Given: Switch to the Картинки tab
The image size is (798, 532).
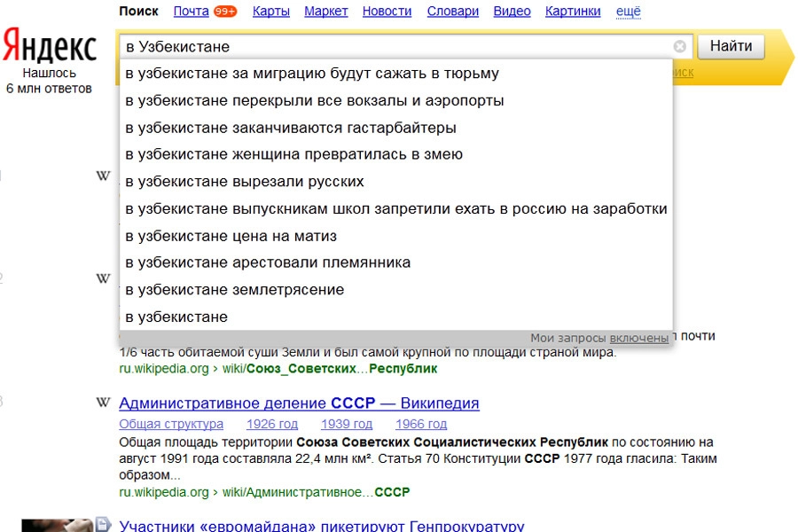Looking at the screenshot, I should coord(572,12).
